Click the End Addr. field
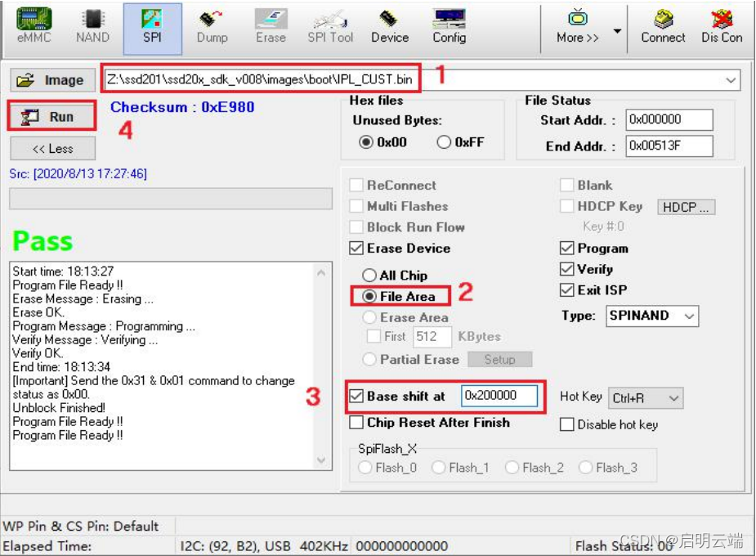The image size is (756, 556). (x=669, y=146)
